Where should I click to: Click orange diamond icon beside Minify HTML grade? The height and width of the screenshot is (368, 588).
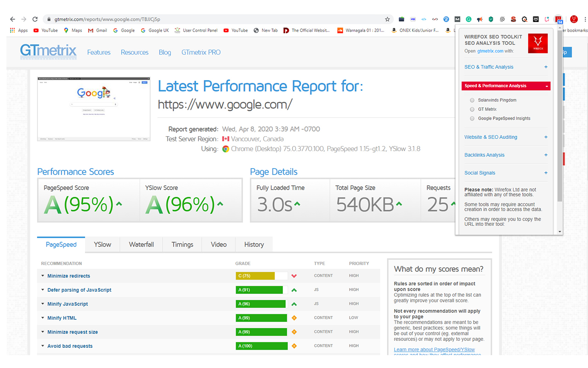tap(294, 318)
